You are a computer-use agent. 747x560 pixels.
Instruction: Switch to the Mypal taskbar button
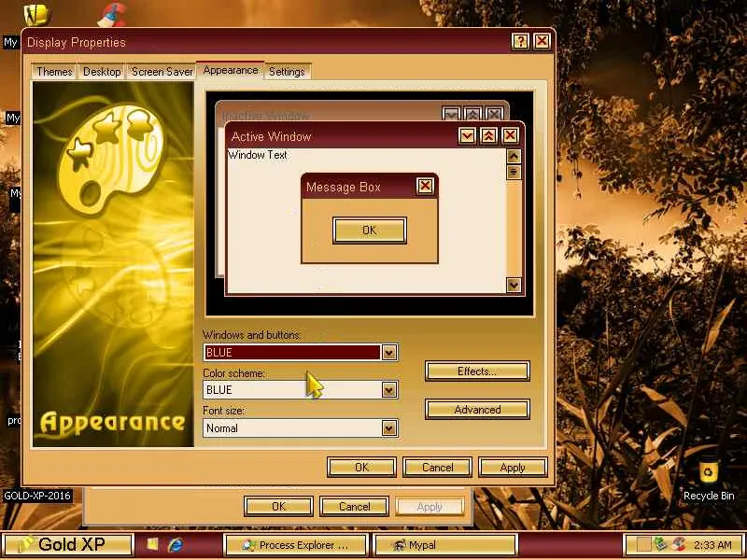coord(445,545)
